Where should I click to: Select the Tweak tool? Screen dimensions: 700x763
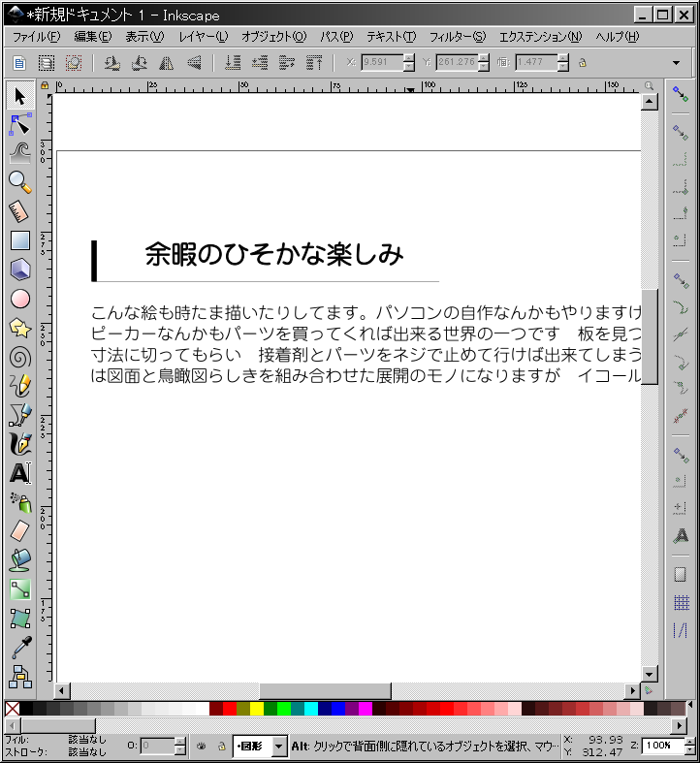20,153
